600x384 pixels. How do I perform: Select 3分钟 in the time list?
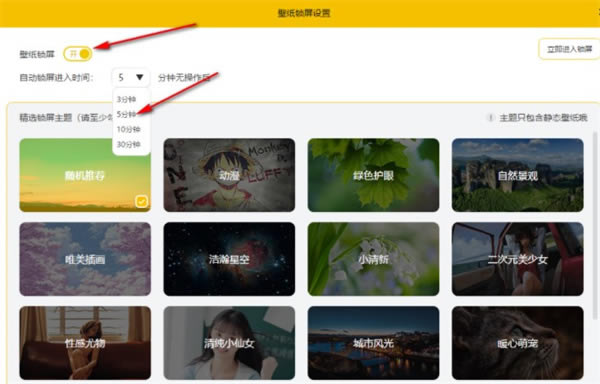[126, 99]
